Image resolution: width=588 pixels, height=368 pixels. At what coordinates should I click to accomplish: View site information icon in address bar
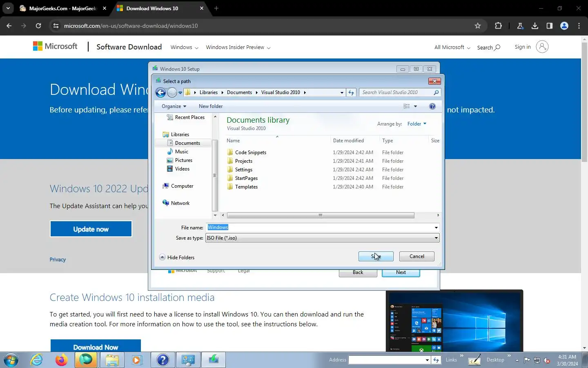56,26
